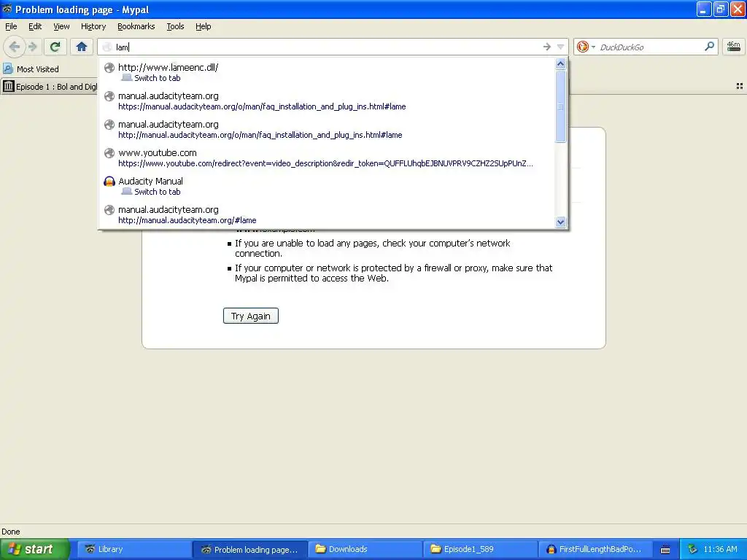The width and height of the screenshot is (747, 560).
Task: Select the manual.audacityteam.org/#lame suggestion
Action: (327, 215)
